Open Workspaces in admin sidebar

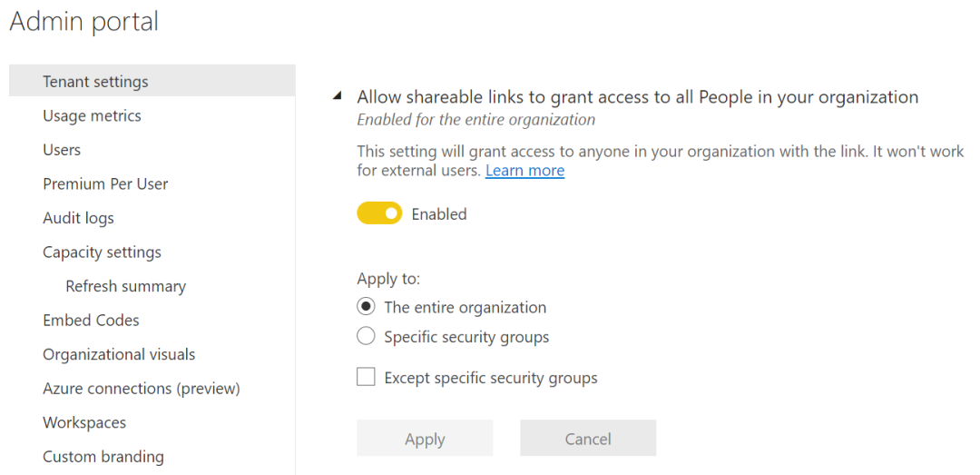pos(84,422)
